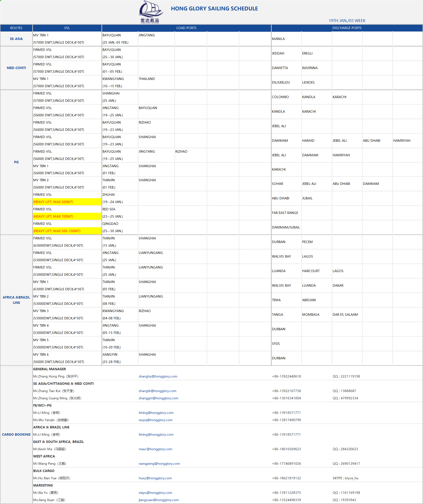
Task: Click the MED-CONTI route label
Action: pyautogui.click(x=16, y=68)
